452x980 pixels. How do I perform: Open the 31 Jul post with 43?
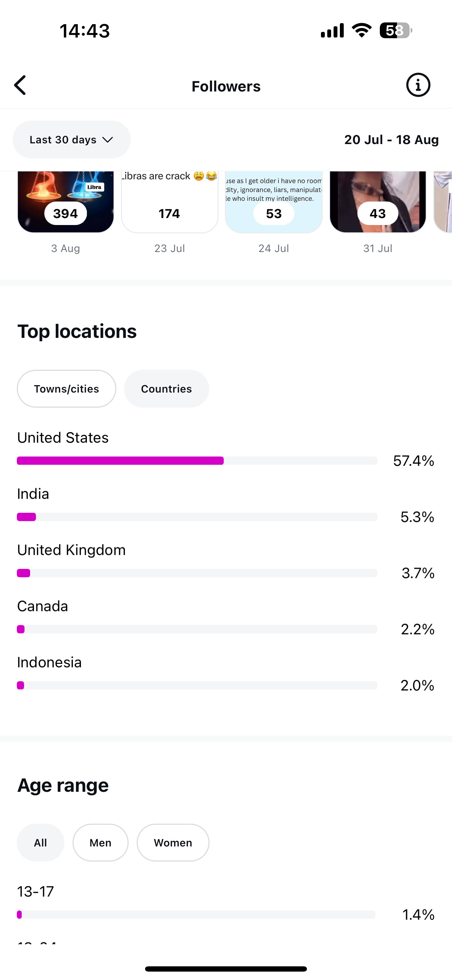click(377, 202)
